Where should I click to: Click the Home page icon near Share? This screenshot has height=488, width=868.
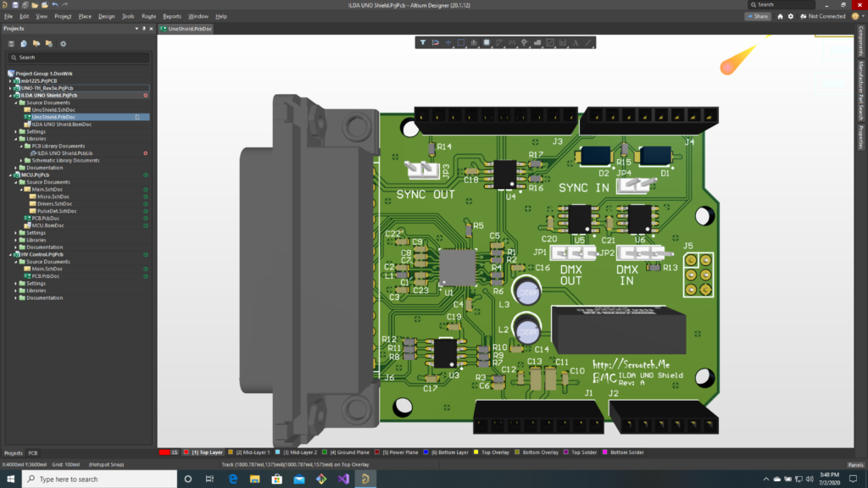[x=780, y=16]
